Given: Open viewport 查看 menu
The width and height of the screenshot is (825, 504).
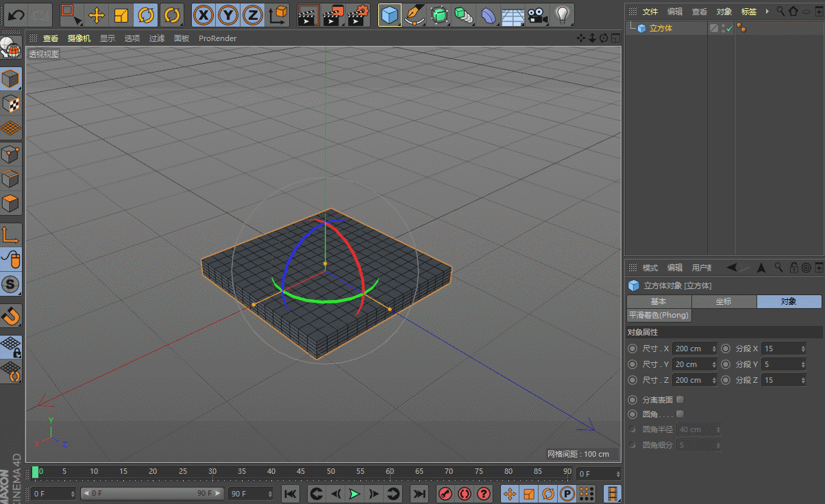Looking at the screenshot, I should coord(51,39).
